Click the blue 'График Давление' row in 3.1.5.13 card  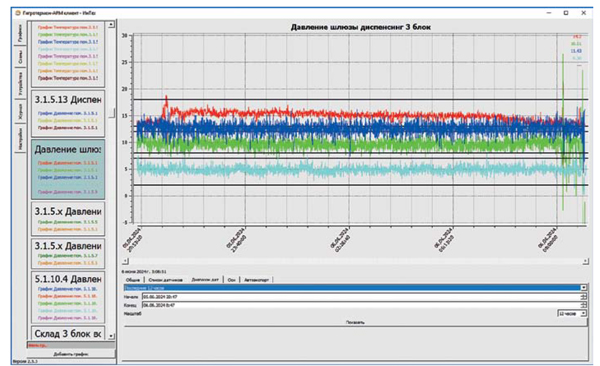(x=68, y=113)
